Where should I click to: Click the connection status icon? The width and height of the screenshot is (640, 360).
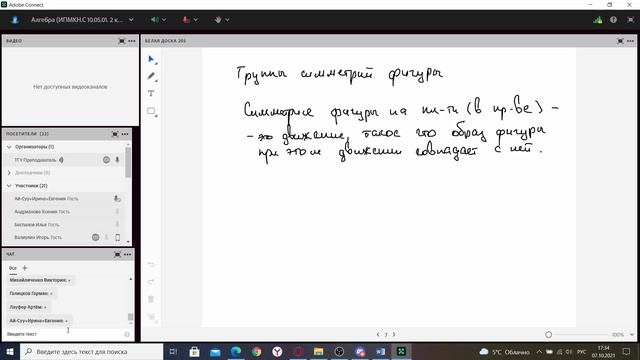click(598, 20)
